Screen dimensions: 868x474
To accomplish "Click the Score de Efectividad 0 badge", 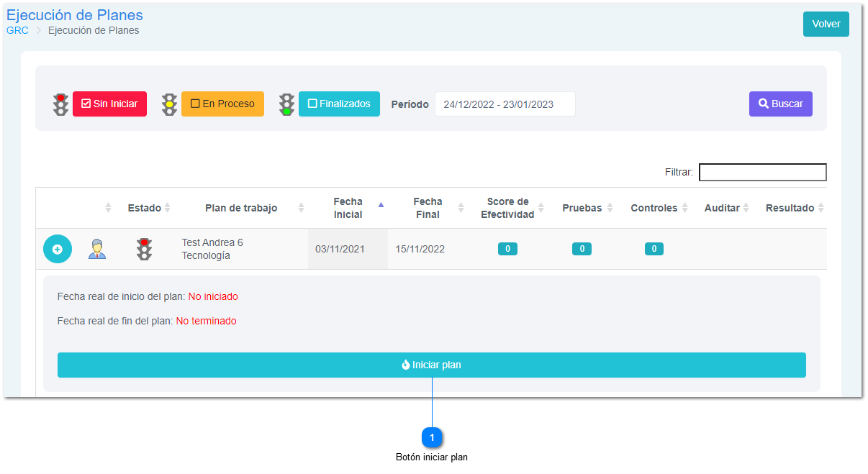I will [x=507, y=249].
